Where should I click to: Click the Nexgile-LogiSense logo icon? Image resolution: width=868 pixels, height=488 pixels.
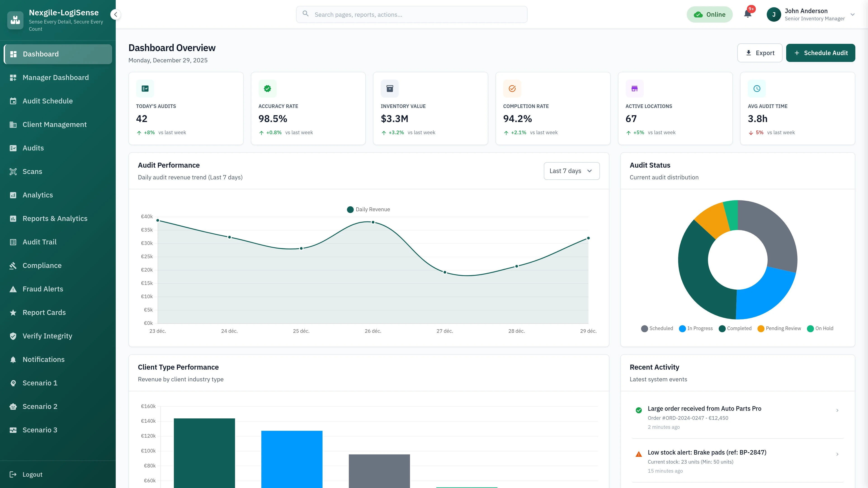click(15, 20)
